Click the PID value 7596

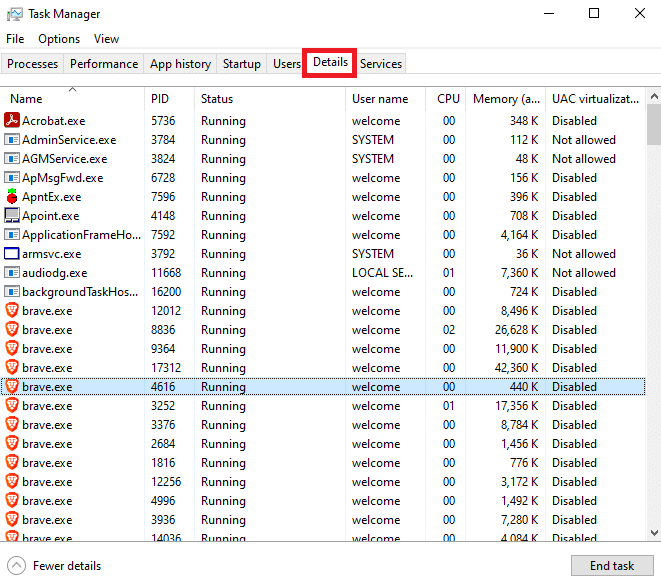coord(163,197)
